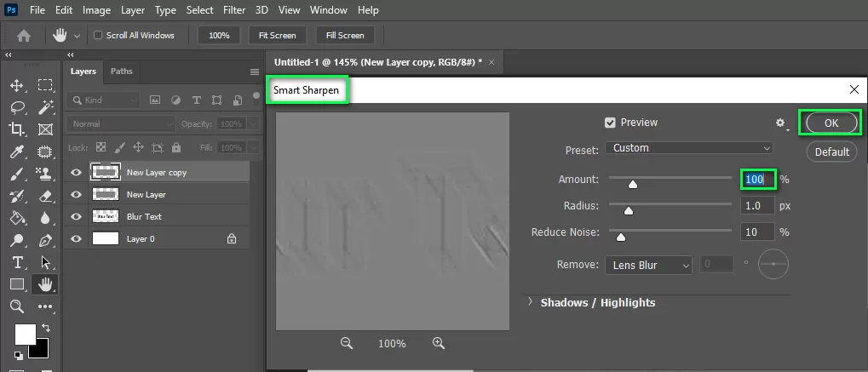
Task: Lock all layer attributes padlock icon
Action: pyautogui.click(x=176, y=147)
